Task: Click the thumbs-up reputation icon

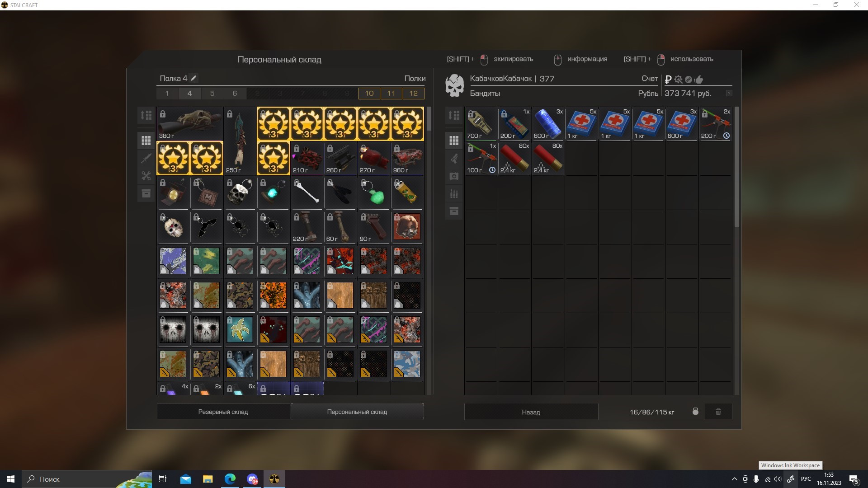Action: pyautogui.click(x=699, y=80)
